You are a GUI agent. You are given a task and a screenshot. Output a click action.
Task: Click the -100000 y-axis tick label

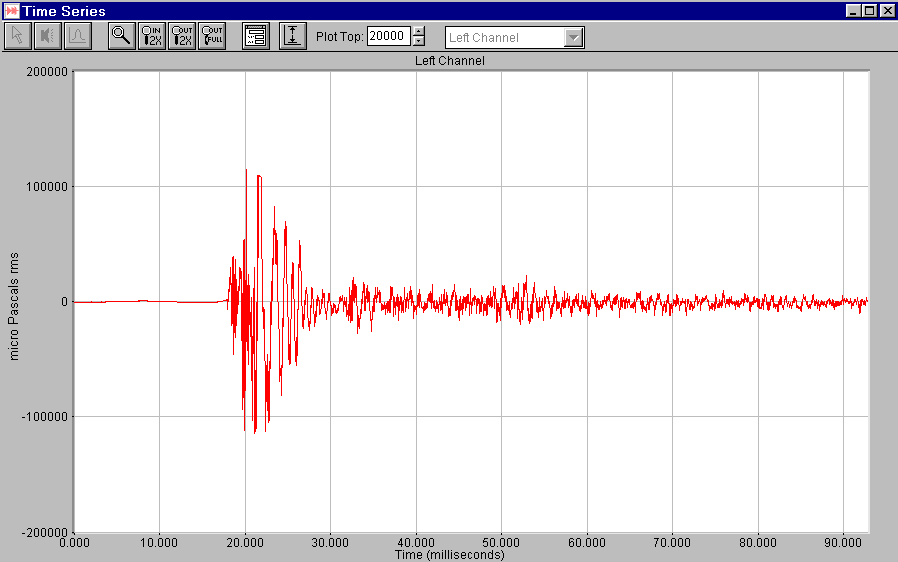[x=45, y=417]
